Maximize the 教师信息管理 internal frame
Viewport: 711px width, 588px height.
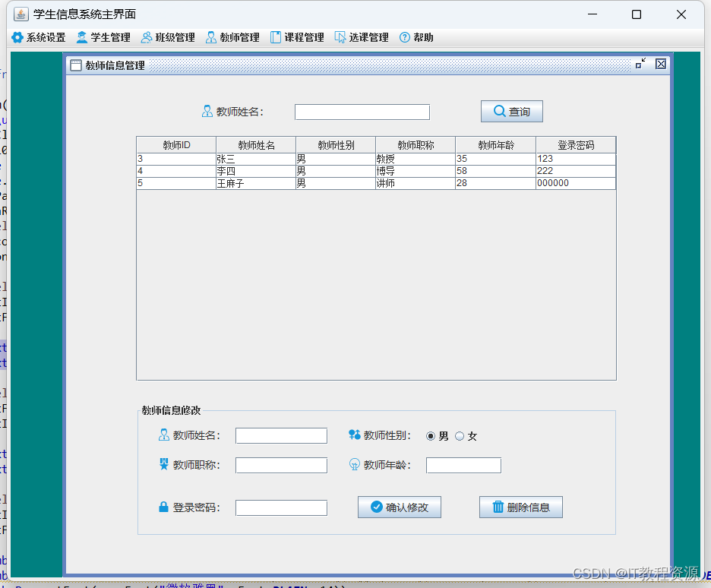tap(640, 64)
